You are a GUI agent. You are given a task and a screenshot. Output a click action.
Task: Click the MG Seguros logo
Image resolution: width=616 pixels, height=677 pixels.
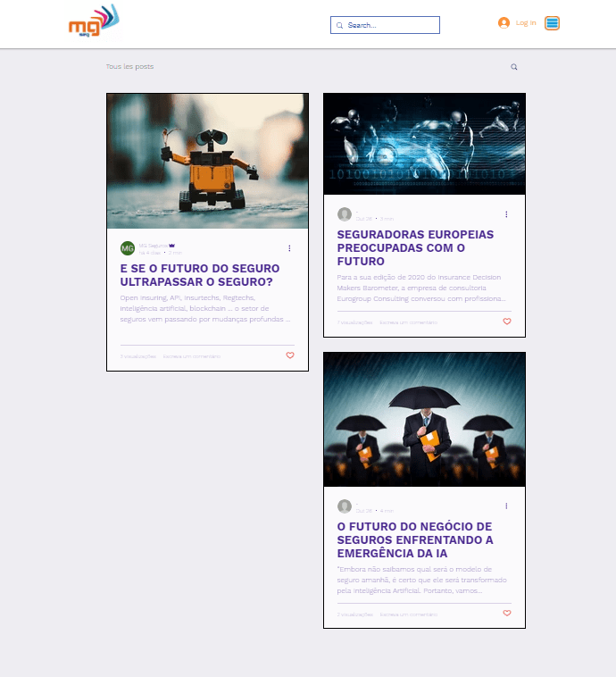93,22
